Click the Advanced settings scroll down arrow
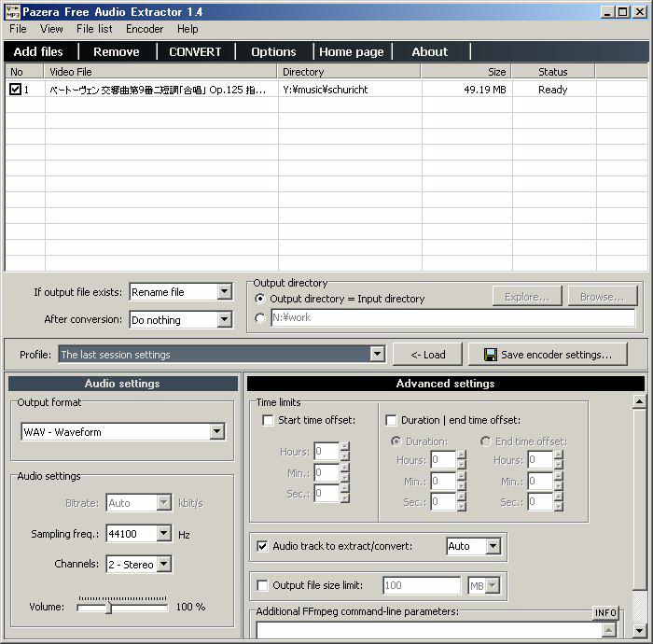The image size is (653, 644). point(639,630)
